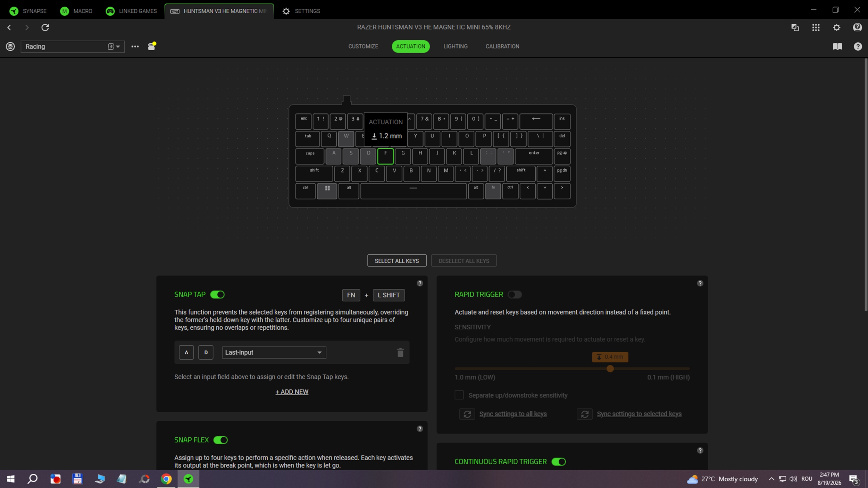Click the on-board profiles keyboard icon
The width and height of the screenshot is (868, 488).
pyautogui.click(x=152, y=46)
